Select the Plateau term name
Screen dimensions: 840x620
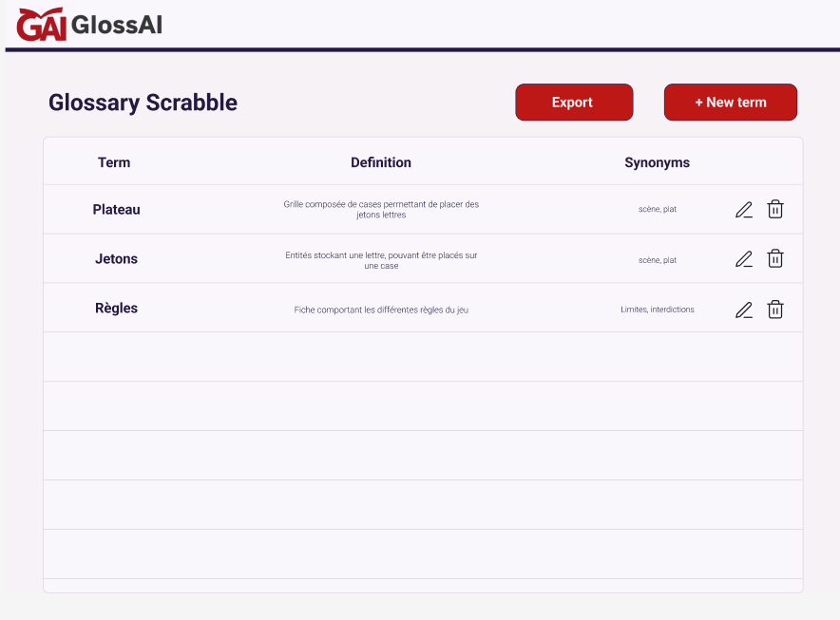point(116,210)
